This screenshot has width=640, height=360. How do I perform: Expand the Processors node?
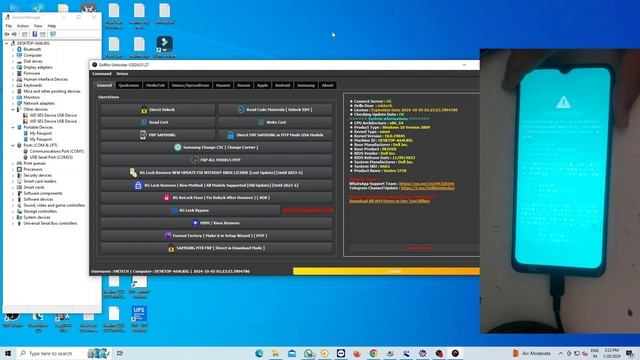click(13, 169)
